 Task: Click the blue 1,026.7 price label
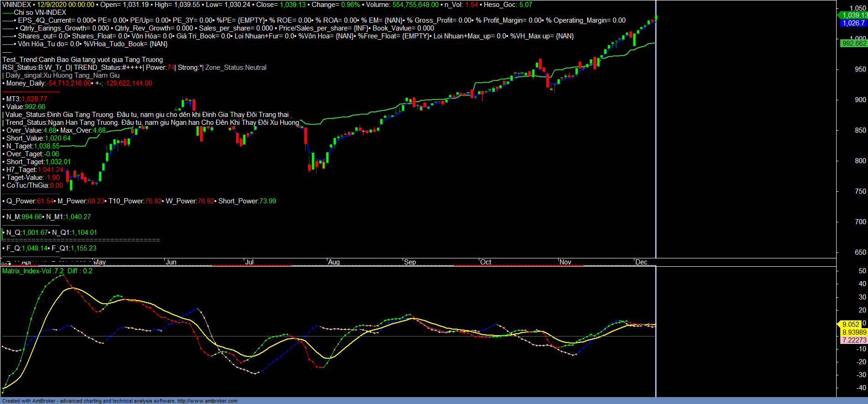(x=854, y=23)
